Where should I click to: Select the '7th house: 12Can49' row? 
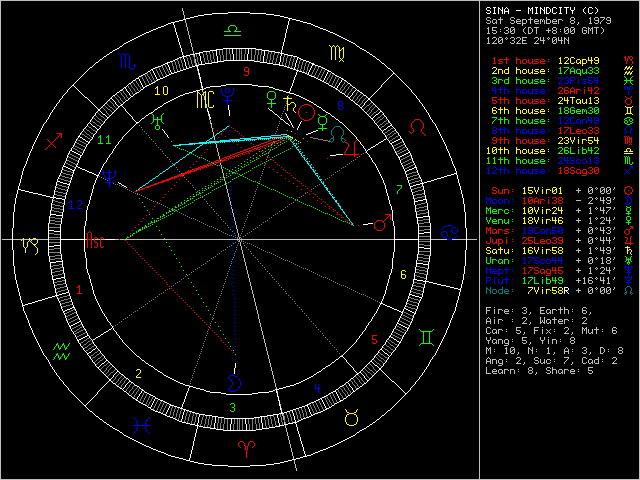(x=545, y=121)
